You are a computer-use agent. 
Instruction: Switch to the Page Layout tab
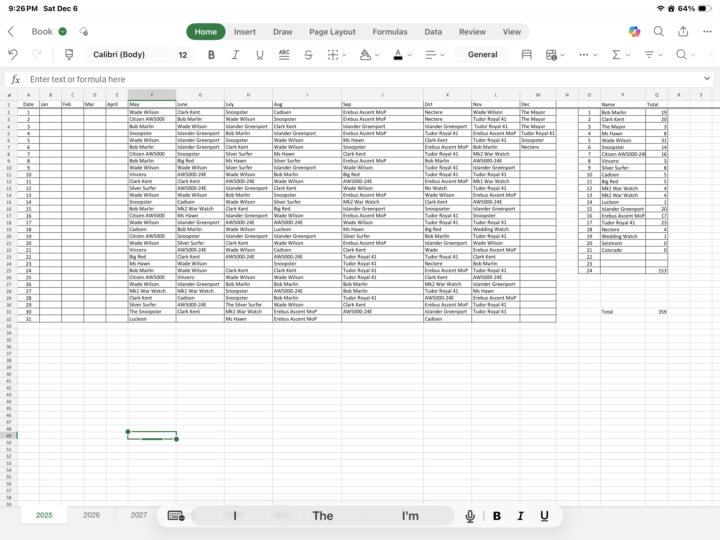[x=332, y=32]
